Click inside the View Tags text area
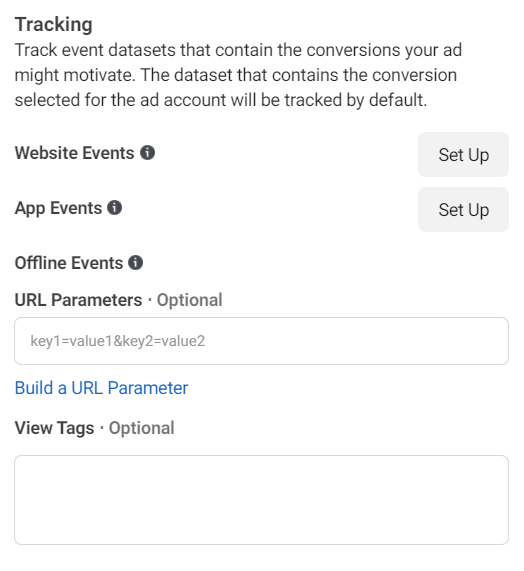 click(x=261, y=500)
